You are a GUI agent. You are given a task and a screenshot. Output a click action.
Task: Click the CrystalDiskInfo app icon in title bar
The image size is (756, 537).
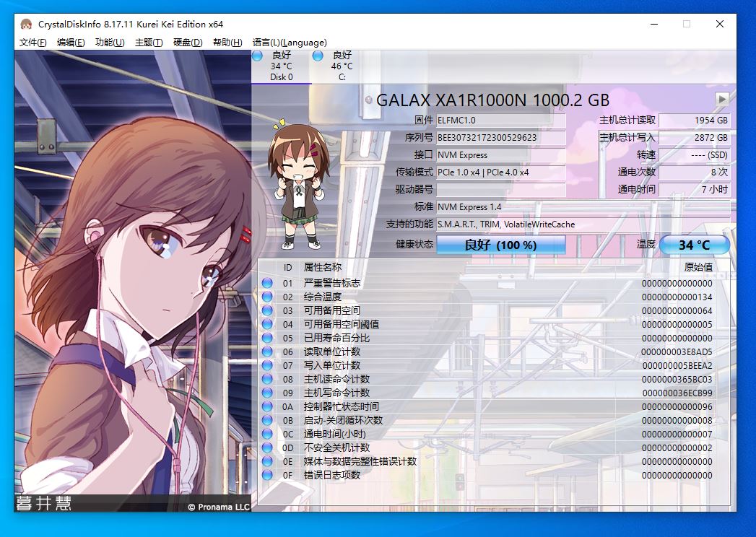pos(26,24)
